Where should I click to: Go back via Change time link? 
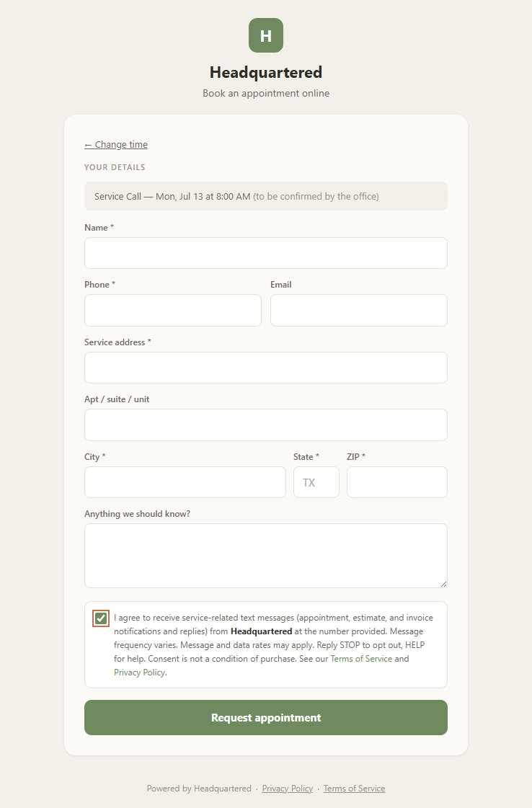point(116,145)
